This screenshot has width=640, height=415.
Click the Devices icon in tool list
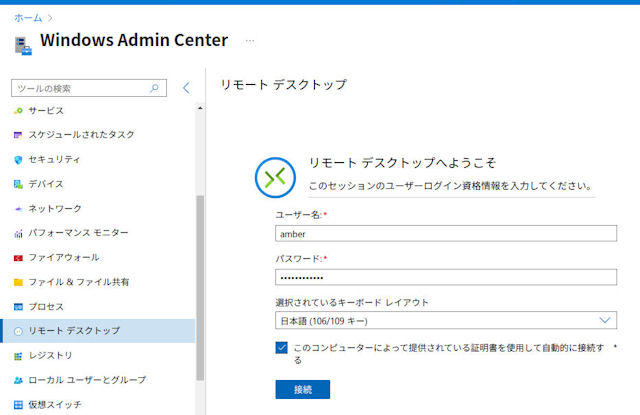click(x=18, y=184)
